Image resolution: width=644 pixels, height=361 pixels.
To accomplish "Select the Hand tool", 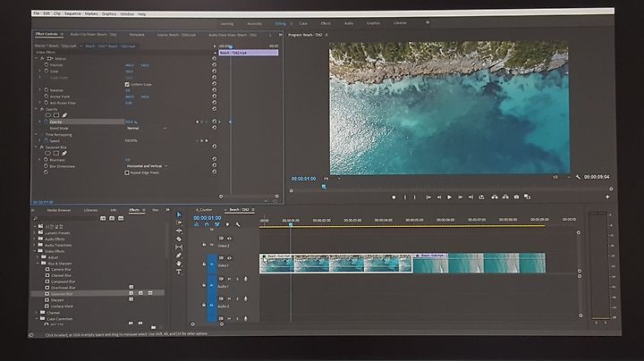I will click(179, 264).
